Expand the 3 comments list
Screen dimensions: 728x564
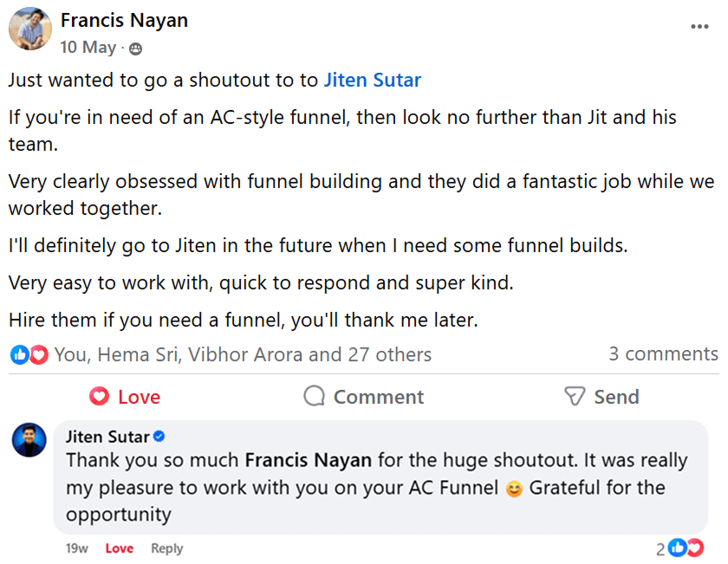pos(663,353)
